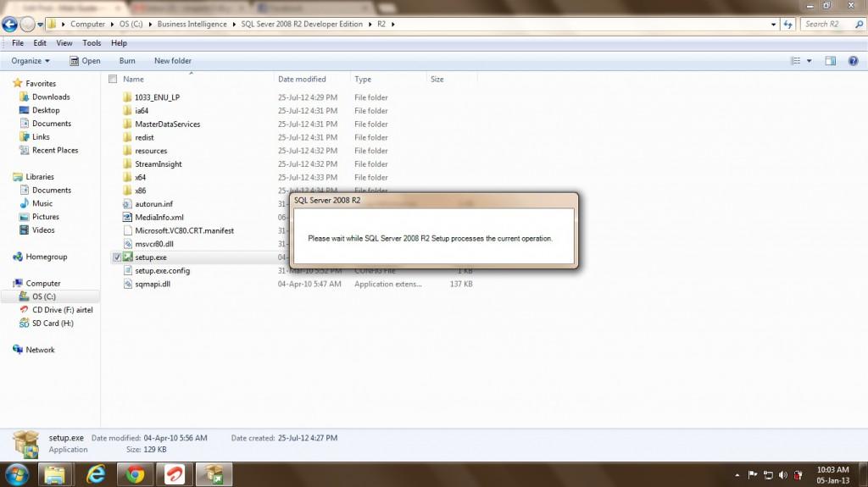The width and height of the screenshot is (868, 487).
Task: Click Business Intelligence breadcrumb segment
Action: [x=192, y=25]
